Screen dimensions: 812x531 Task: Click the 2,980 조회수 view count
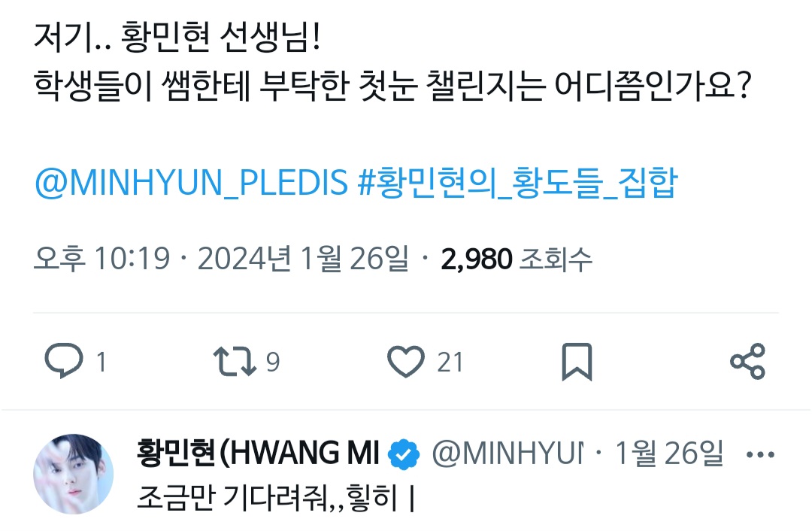[517, 259]
